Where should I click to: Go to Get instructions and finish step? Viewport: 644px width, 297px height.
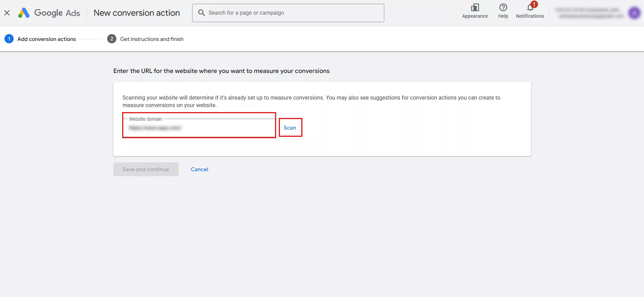pyautogui.click(x=152, y=39)
